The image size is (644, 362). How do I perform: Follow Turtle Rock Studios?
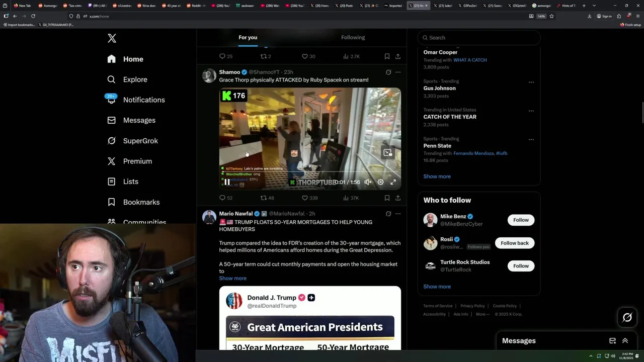point(521,266)
